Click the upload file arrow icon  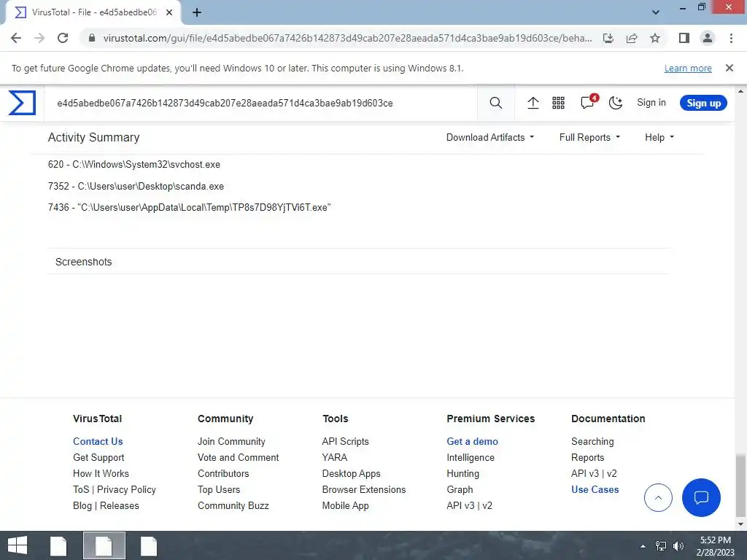533,103
